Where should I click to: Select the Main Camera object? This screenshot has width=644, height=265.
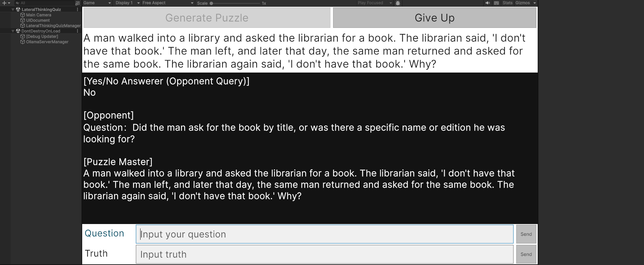[39, 15]
